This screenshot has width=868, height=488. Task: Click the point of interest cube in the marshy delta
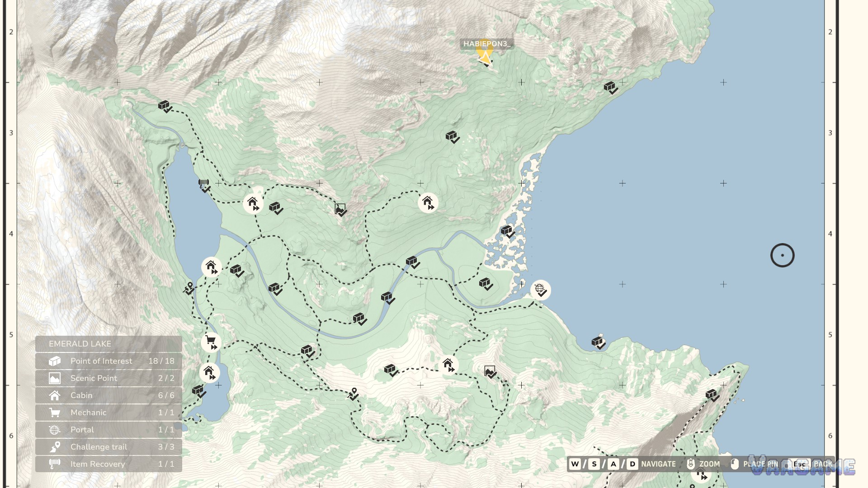click(x=508, y=231)
